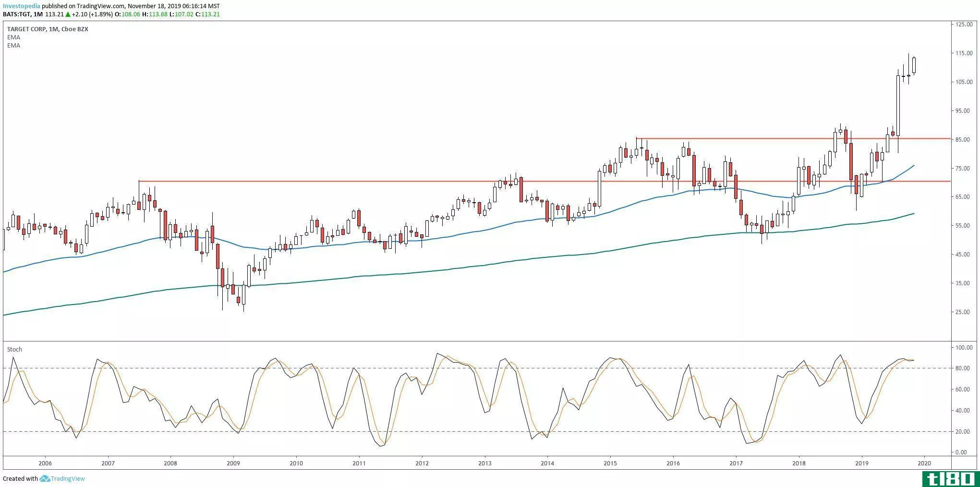
Task: Click the green t180 logo badge
Action: pos(950,478)
